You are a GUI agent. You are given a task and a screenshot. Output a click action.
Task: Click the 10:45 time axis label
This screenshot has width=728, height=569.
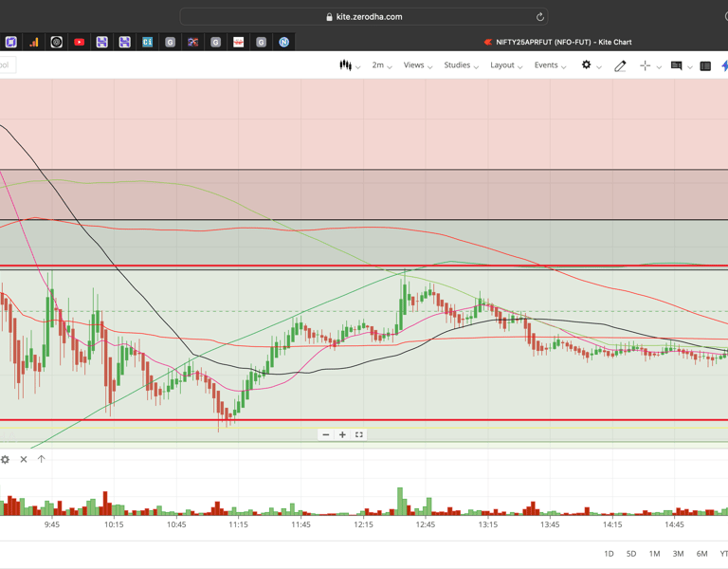pos(176,524)
